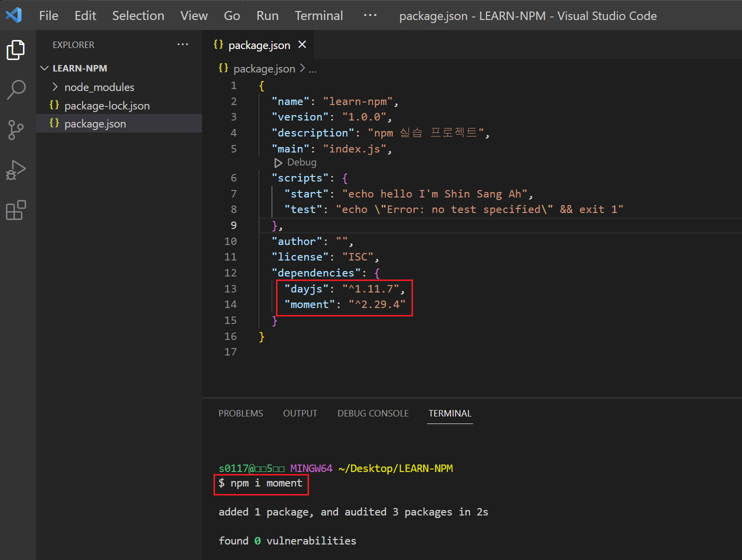
Task: Switch to the PROBLEMS panel tab
Action: (240, 413)
